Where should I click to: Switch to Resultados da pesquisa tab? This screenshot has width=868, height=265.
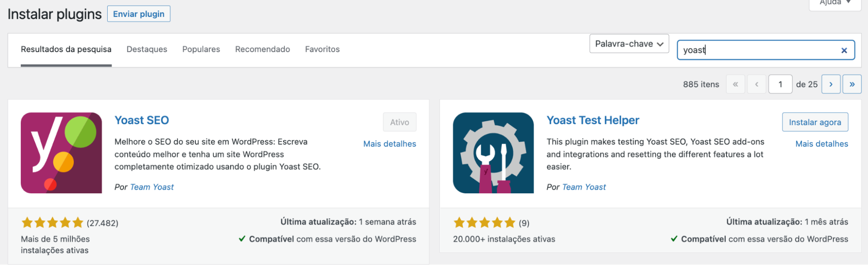[66, 50]
